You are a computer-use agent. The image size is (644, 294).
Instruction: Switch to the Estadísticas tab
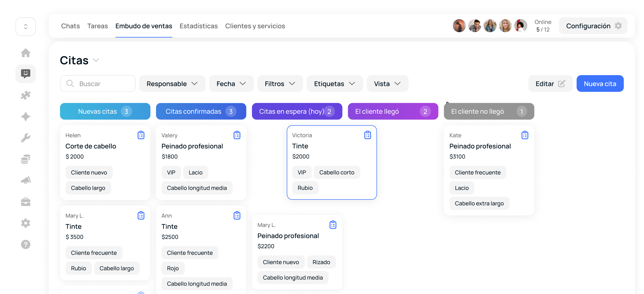click(198, 26)
